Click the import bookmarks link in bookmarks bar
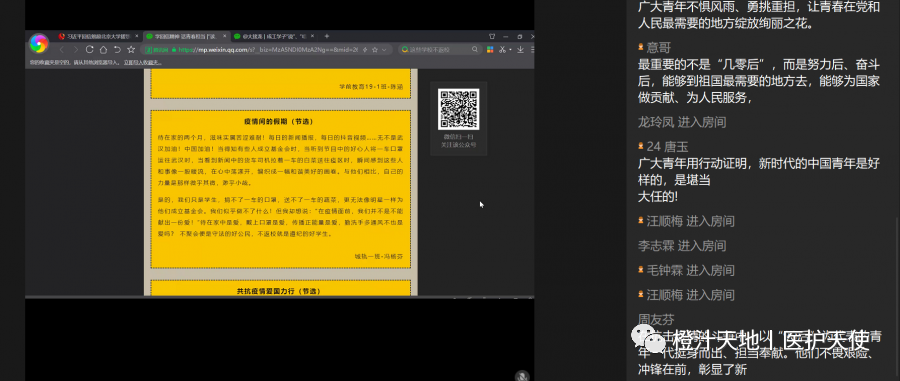This screenshot has width=900, height=381. (x=143, y=63)
